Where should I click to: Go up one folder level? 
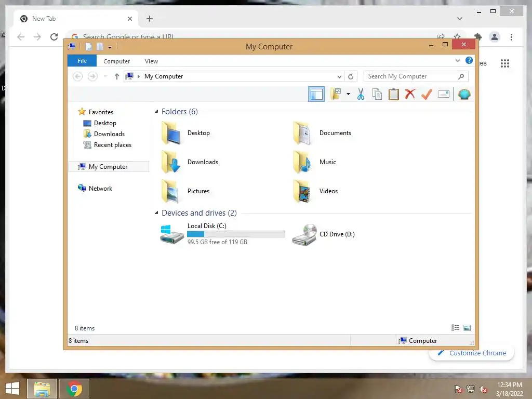pos(117,76)
